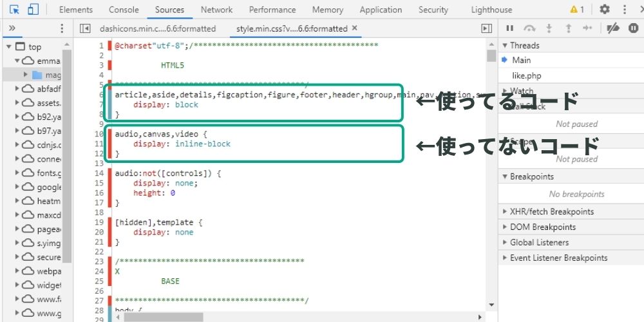
Task: Expand the heatm domain node
Action: click(17, 201)
